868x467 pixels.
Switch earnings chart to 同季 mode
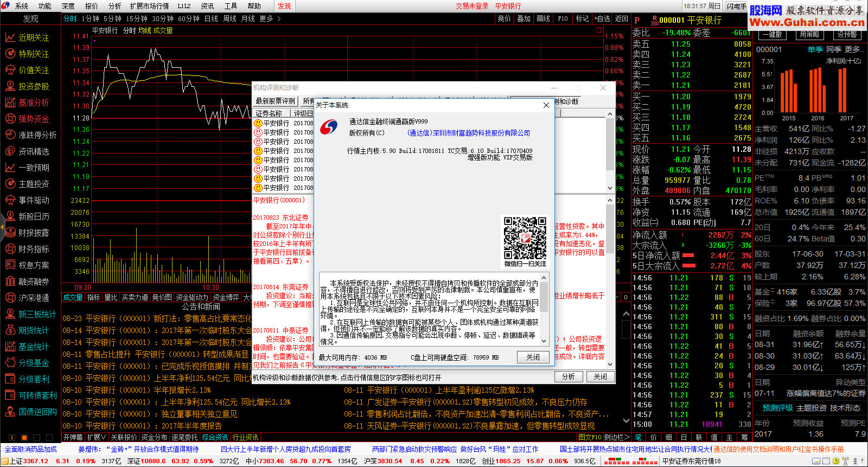833,49
